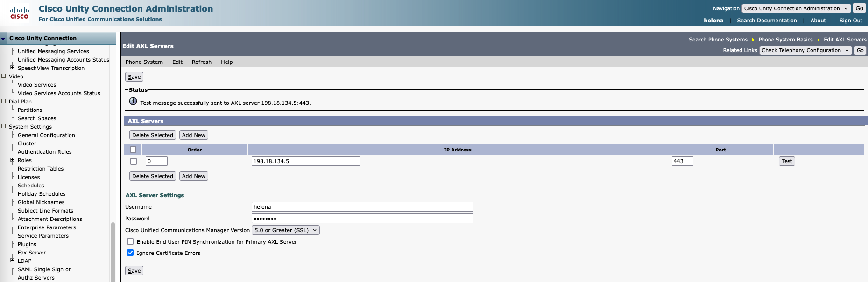This screenshot has width=868, height=282.
Task: Uncheck Ignore Certificate Errors
Action: point(130,253)
